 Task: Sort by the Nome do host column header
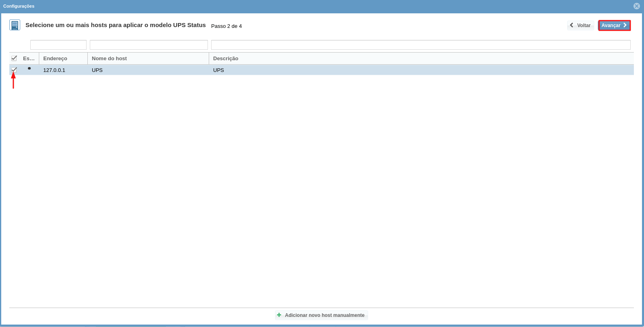(x=109, y=58)
